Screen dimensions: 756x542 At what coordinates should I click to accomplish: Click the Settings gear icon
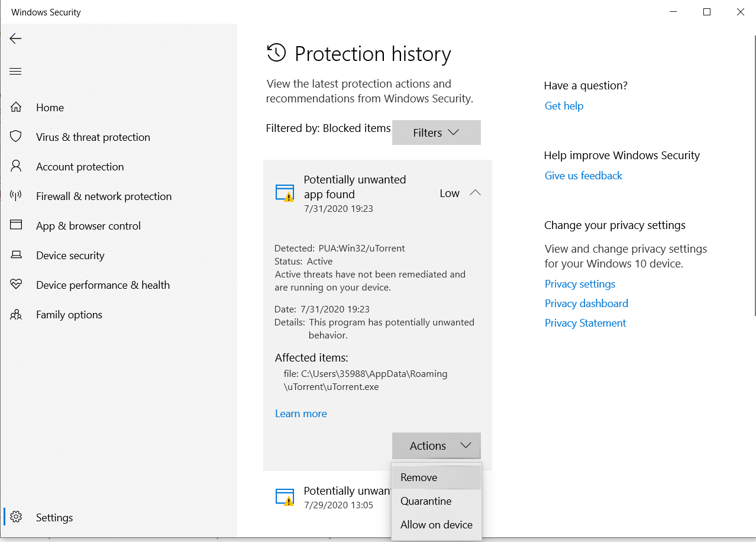[x=16, y=517]
